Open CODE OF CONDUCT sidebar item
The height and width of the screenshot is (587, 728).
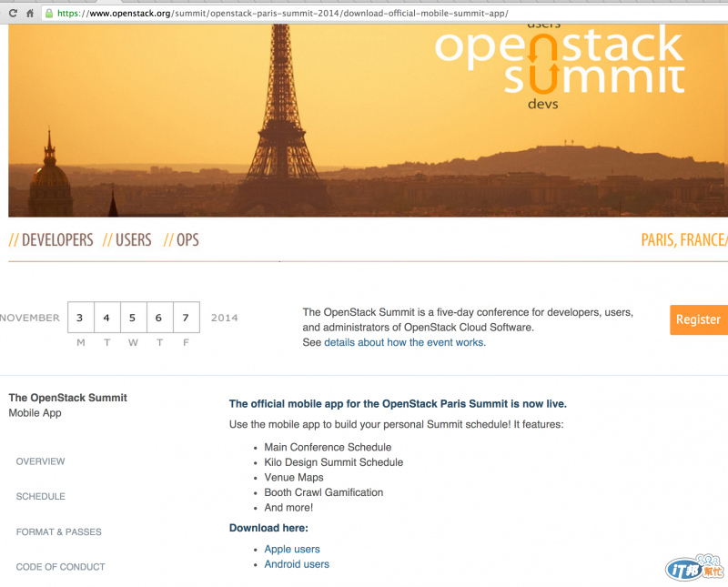coord(60,567)
